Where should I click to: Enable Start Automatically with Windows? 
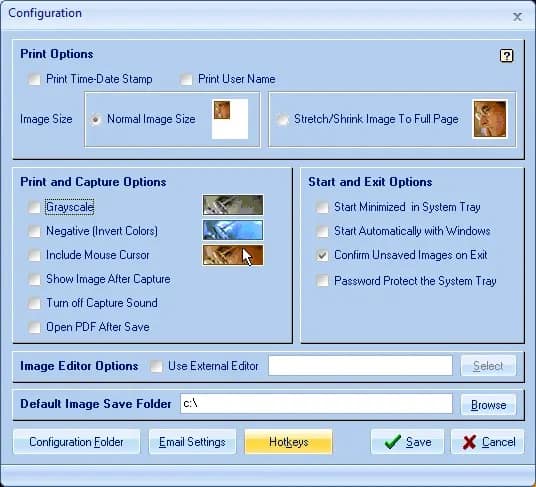(x=322, y=231)
